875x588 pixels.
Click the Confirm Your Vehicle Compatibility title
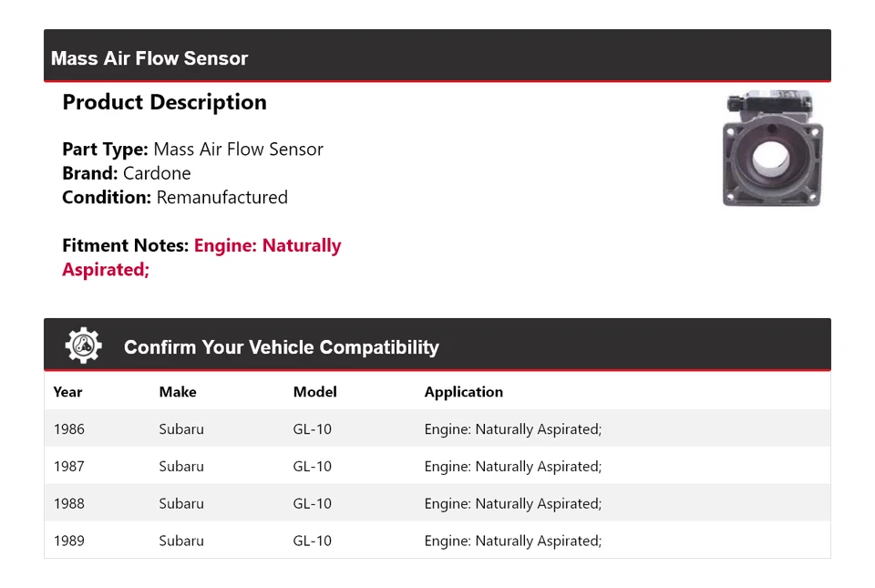point(282,347)
